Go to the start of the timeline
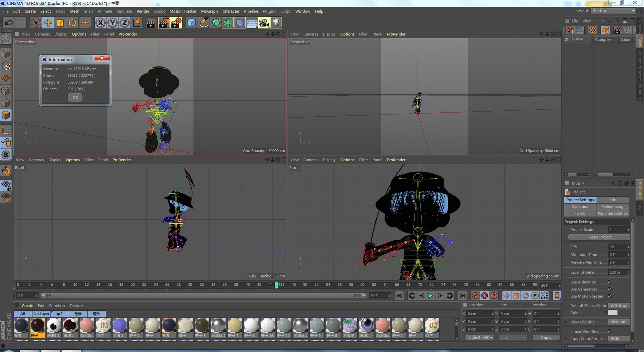The image size is (644, 352). point(399,296)
